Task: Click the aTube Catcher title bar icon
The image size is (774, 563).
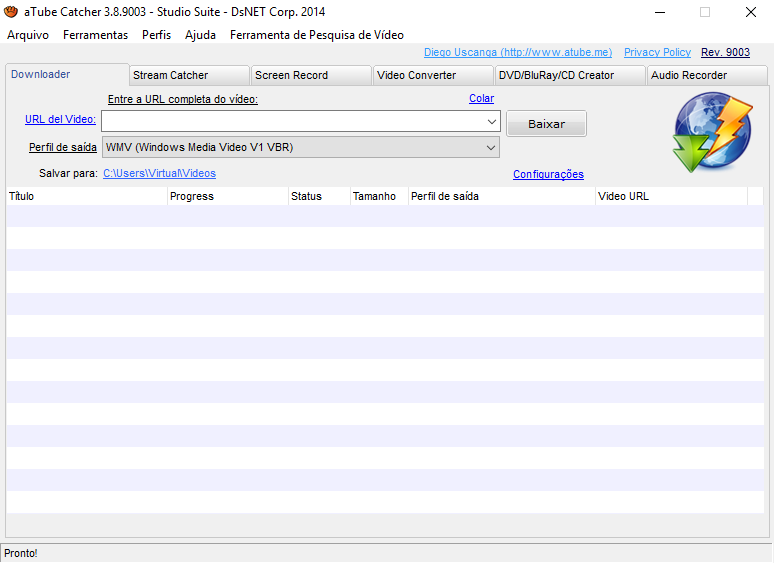Action: tap(11, 12)
